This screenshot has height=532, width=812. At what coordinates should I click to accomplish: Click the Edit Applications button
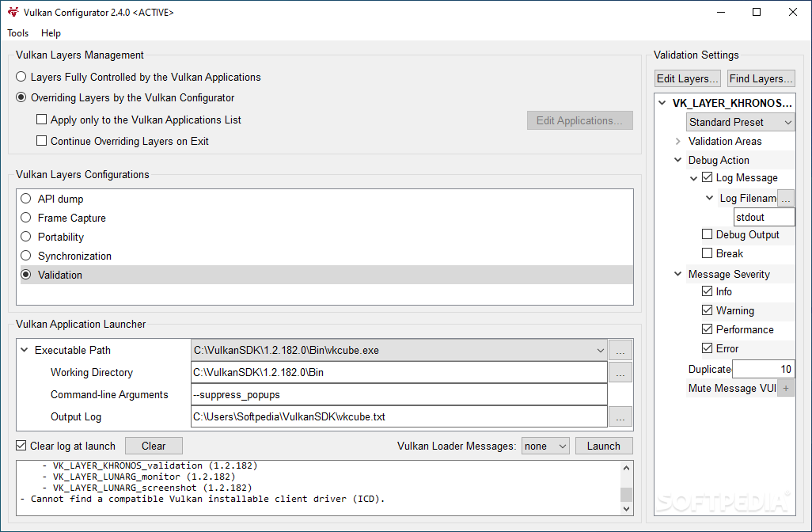[579, 120]
